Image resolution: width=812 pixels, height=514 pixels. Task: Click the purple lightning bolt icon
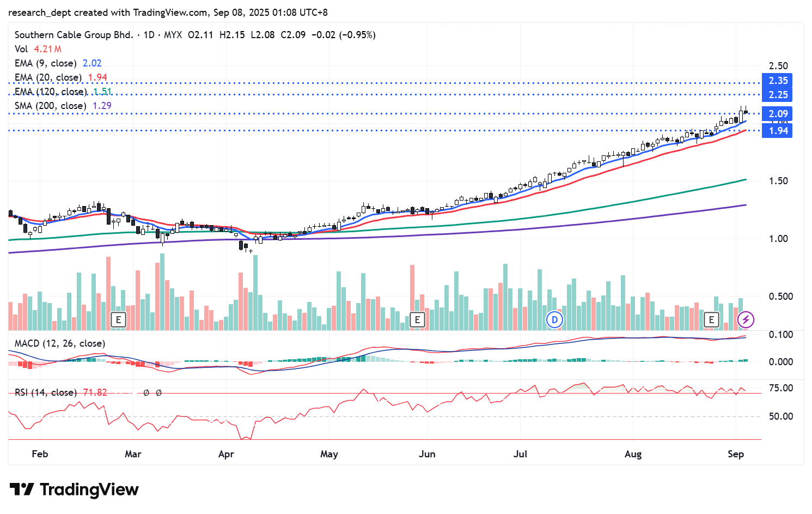pos(746,319)
